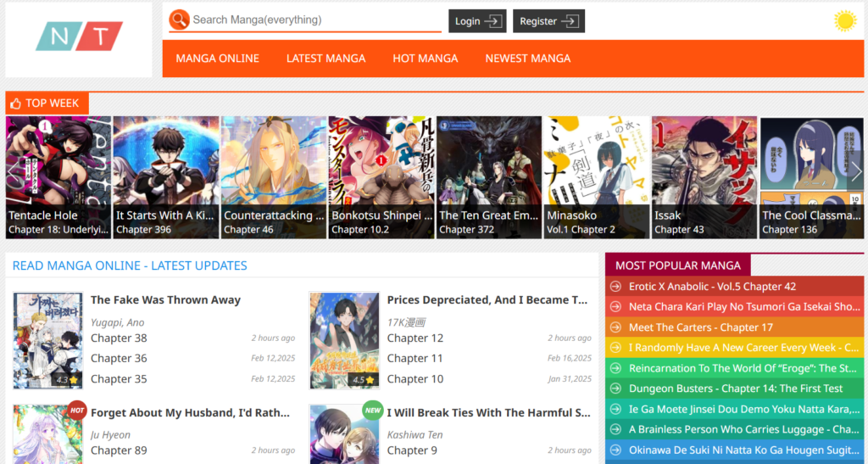868x464 pixels.
Task: Click I Will Break Ties cover image
Action: (344, 434)
